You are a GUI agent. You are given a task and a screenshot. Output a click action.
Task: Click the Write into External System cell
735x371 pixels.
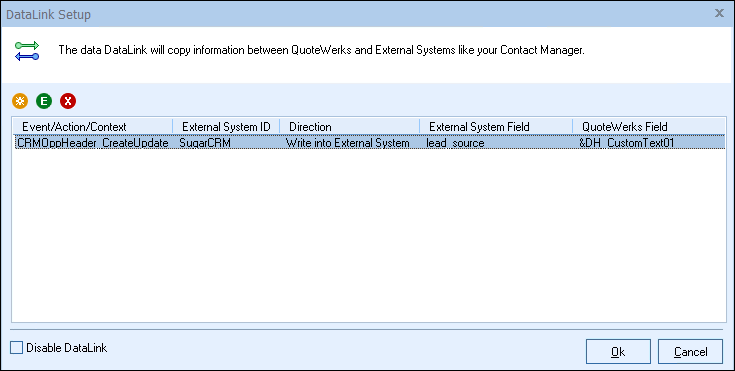(x=347, y=143)
